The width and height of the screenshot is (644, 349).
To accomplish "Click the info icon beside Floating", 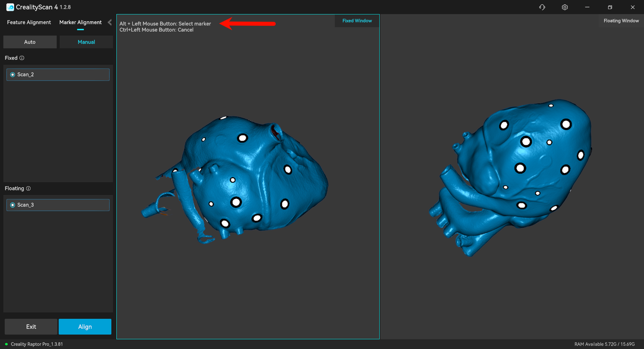I will [x=28, y=189].
